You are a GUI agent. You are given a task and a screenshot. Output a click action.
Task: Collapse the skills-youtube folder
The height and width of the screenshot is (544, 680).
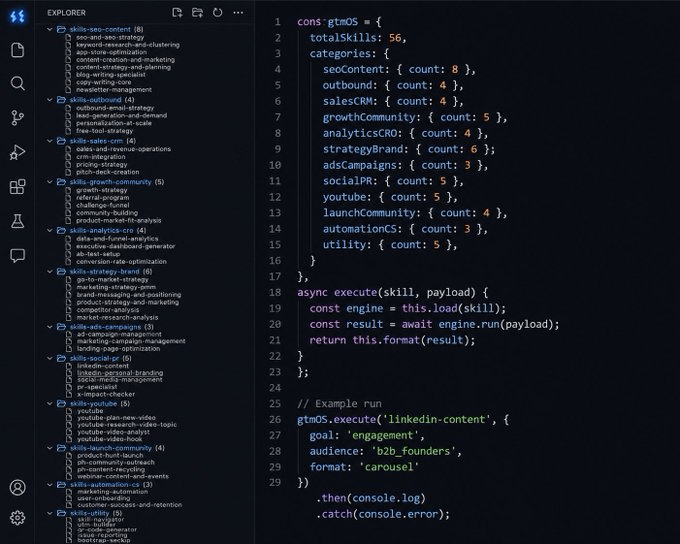tap(49, 403)
